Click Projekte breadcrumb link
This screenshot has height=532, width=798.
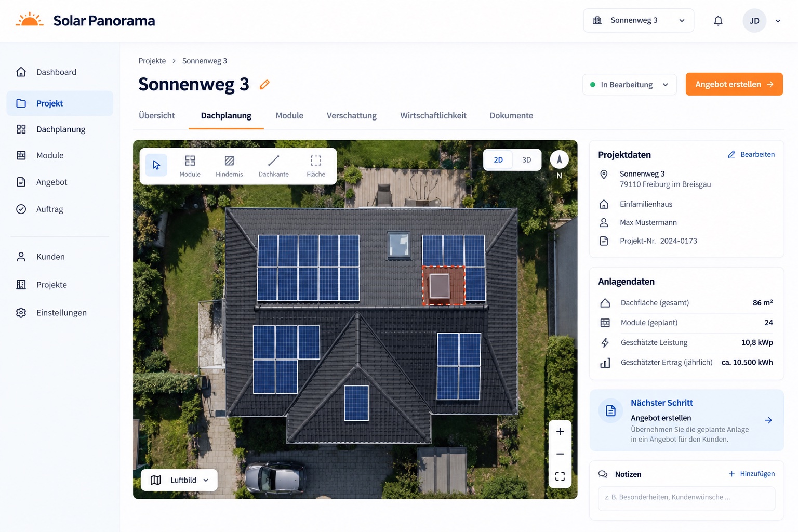[x=152, y=61]
